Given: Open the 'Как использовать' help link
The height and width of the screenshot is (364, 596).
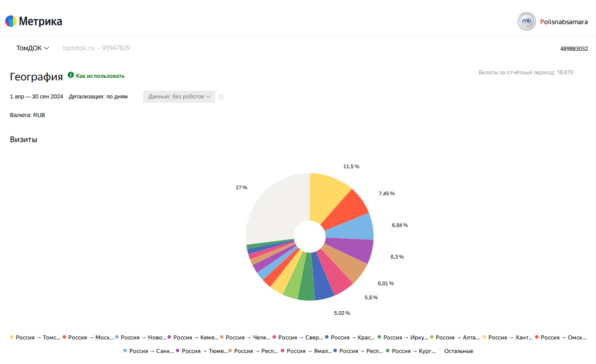Looking at the screenshot, I should click(100, 76).
